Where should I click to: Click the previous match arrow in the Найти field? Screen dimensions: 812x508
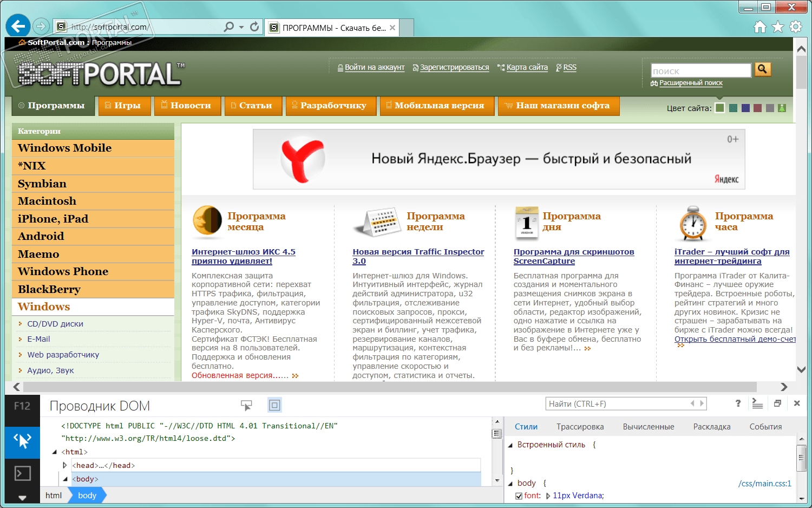pos(692,403)
